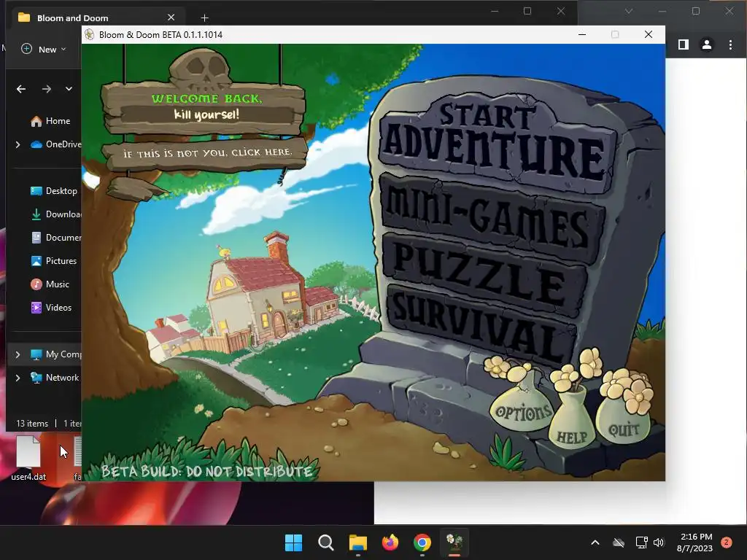Open network tray icon
Image resolution: width=747 pixels, height=560 pixels.
[642, 542]
